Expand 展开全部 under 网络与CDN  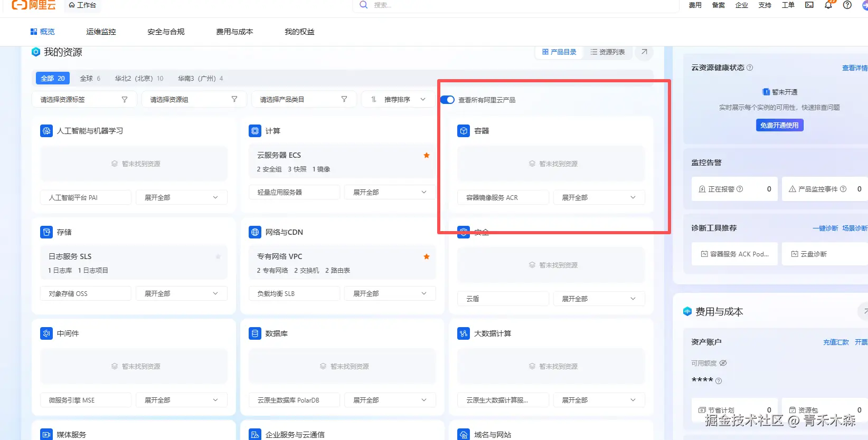[x=390, y=293]
